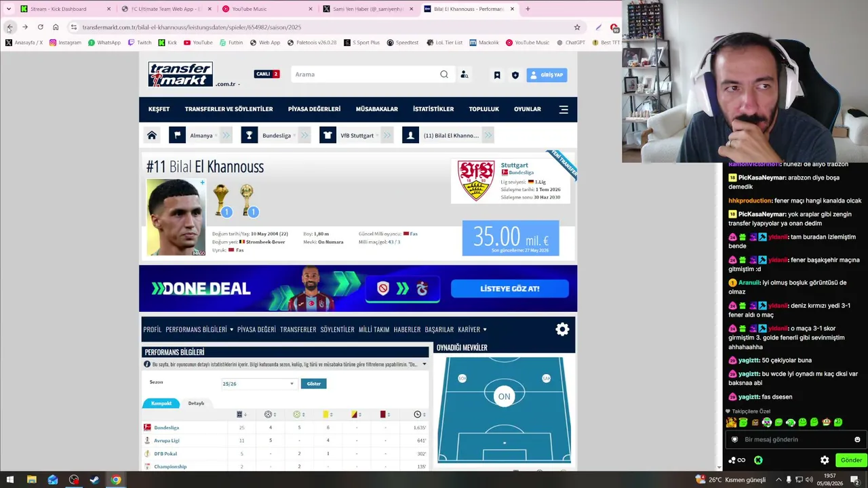This screenshot has height=488, width=868.
Task: Click the search magnifier icon
Action: coord(444,75)
